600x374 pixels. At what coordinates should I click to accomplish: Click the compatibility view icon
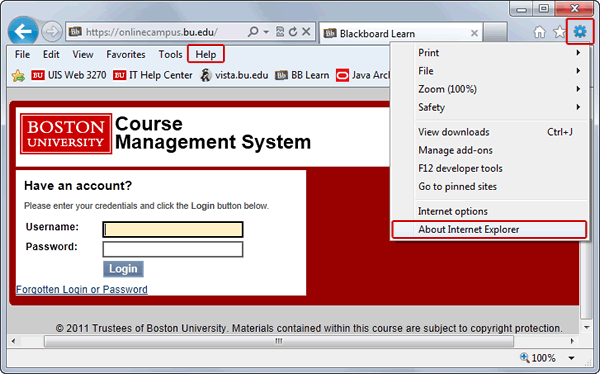pyautogui.click(x=280, y=32)
